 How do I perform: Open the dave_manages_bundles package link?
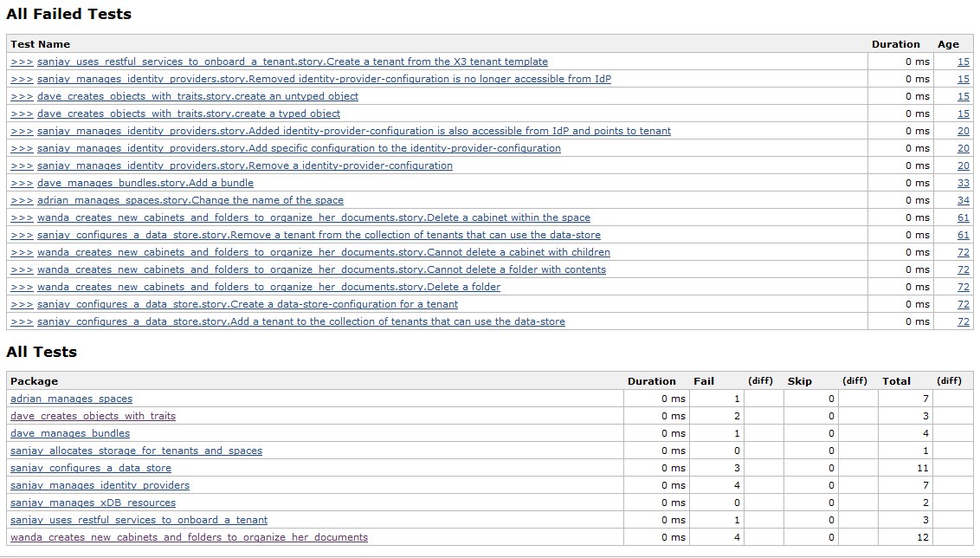(x=70, y=433)
